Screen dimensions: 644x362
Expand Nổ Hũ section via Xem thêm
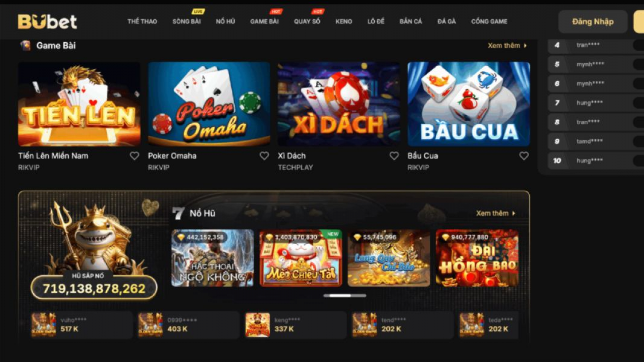click(496, 213)
